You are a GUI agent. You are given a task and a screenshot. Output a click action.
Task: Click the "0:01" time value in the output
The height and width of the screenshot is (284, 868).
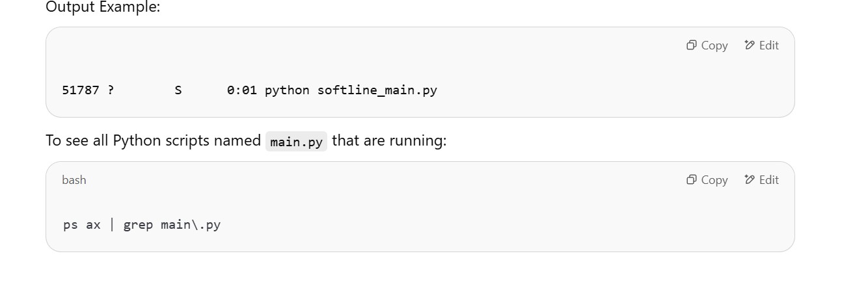242,90
